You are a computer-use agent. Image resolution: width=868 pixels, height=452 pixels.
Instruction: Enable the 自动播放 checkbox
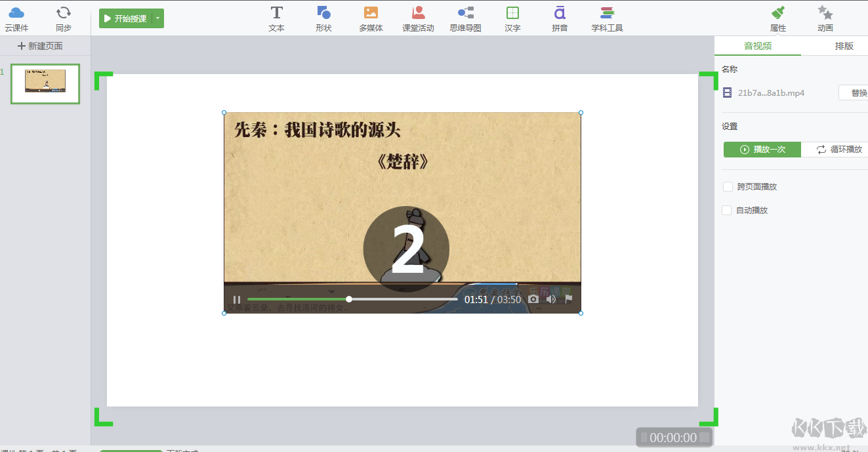click(x=727, y=211)
